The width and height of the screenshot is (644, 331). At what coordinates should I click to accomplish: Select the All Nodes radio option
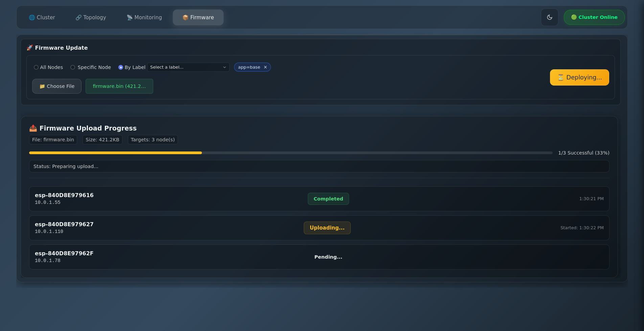(x=36, y=67)
